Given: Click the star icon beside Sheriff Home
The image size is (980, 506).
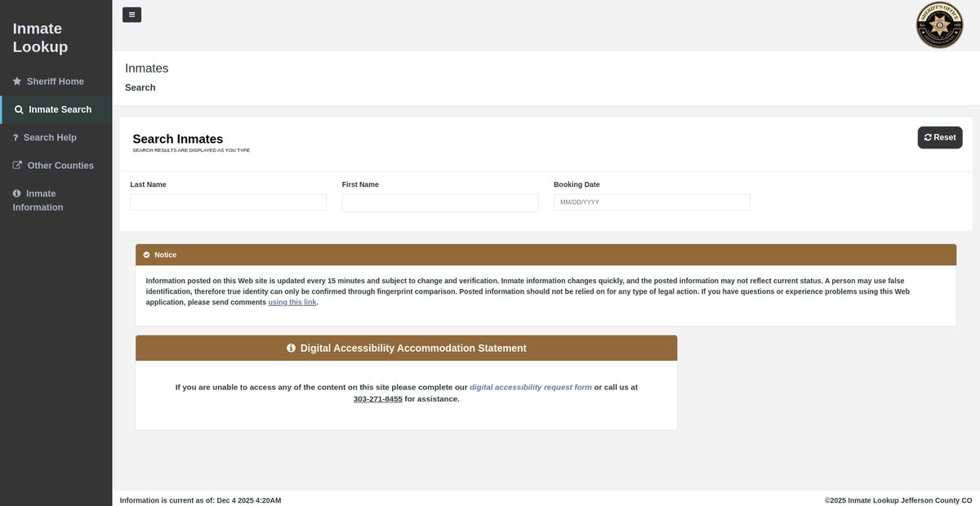Looking at the screenshot, I should [17, 82].
